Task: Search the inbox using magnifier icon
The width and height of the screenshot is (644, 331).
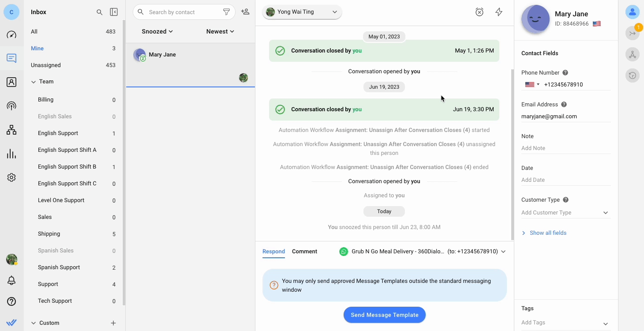Action: (x=100, y=12)
